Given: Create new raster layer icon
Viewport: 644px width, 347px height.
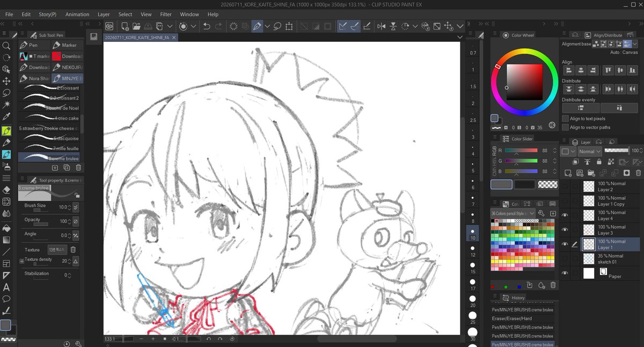Looking at the screenshot, I should tap(568, 173).
